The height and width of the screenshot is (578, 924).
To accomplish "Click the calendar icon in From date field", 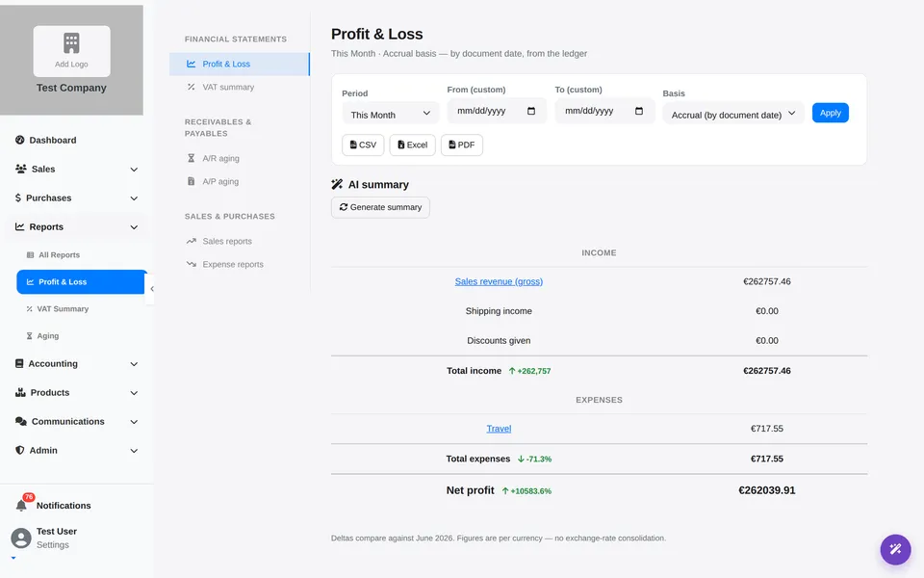I will pyautogui.click(x=531, y=111).
